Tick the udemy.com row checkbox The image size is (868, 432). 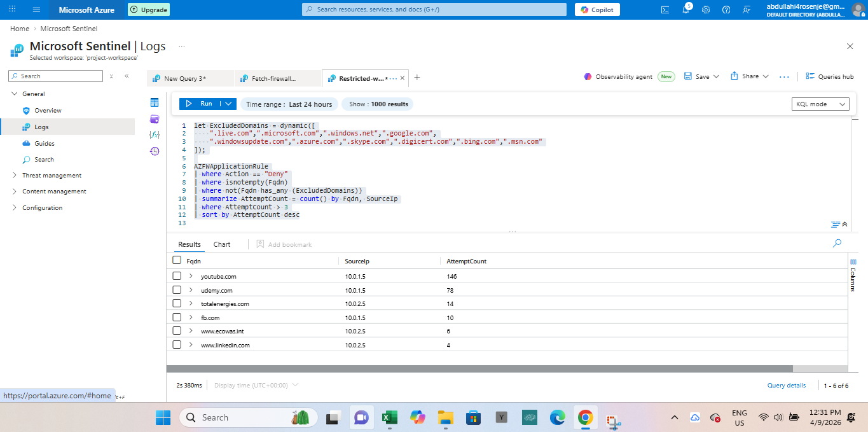pyautogui.click(x=177, y=290)
